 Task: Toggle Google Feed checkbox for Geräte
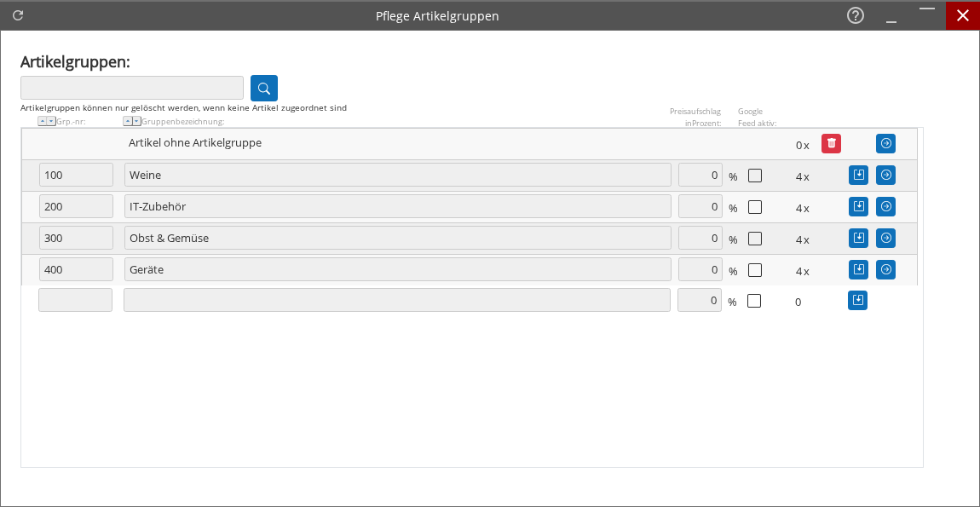[x=755, y=270]
